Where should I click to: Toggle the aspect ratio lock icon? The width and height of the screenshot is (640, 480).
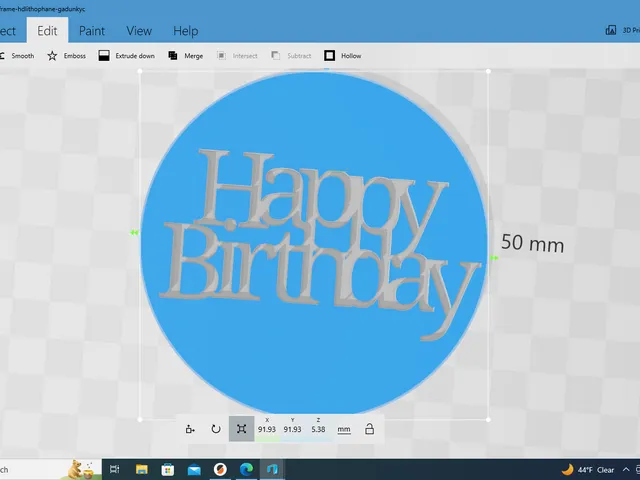(369, 429)
